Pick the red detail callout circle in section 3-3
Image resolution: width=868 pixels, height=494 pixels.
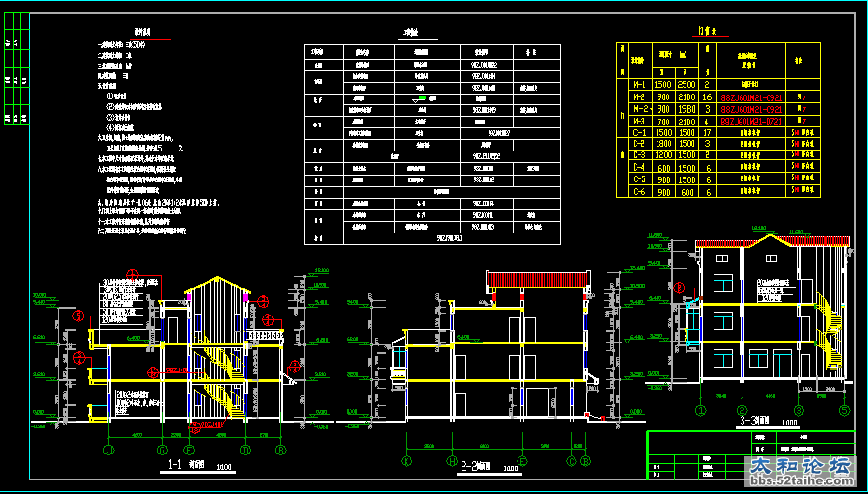(679, 286)
